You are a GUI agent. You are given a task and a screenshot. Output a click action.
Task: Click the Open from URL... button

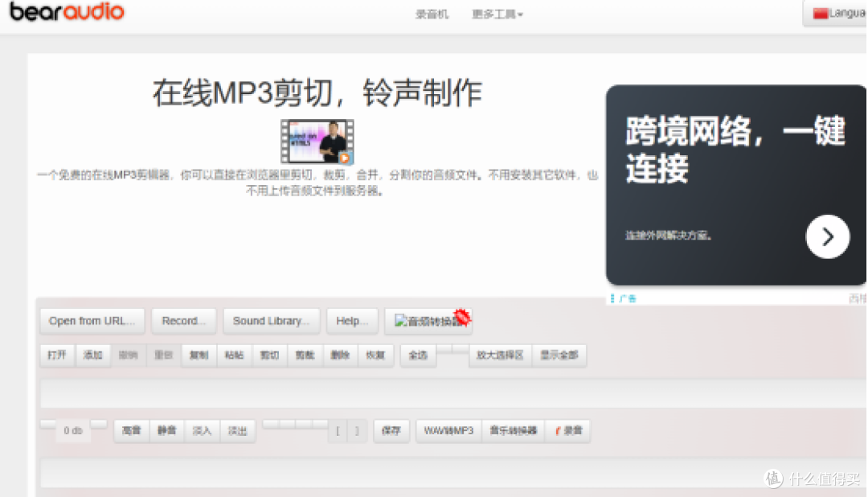(92, 321)
